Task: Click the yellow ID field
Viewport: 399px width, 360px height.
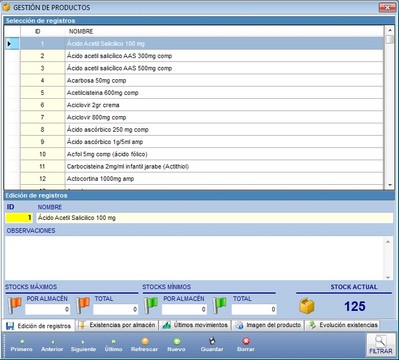Action: [x=19, y=218]
